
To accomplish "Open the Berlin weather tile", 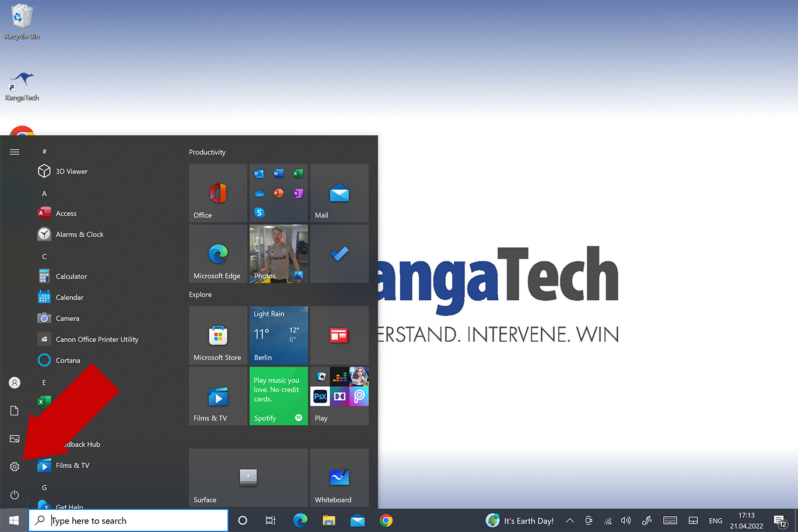I will (x=279, y=335).
